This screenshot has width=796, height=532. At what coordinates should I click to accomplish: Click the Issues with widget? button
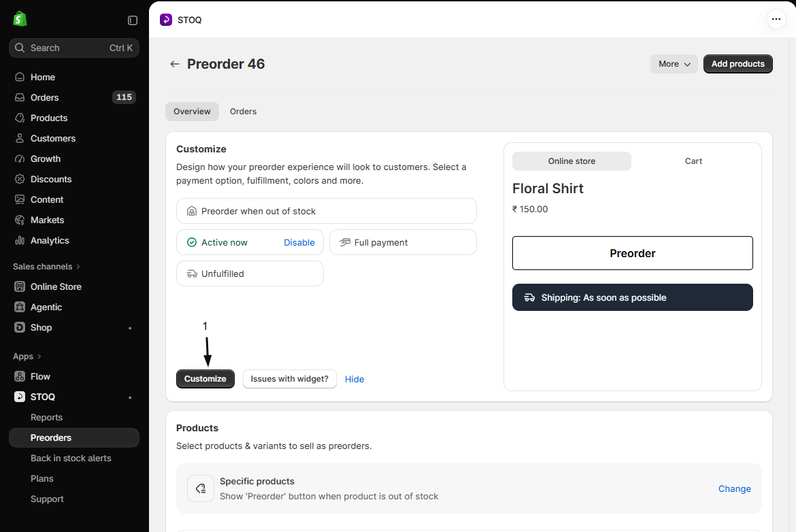click(289, 379)
